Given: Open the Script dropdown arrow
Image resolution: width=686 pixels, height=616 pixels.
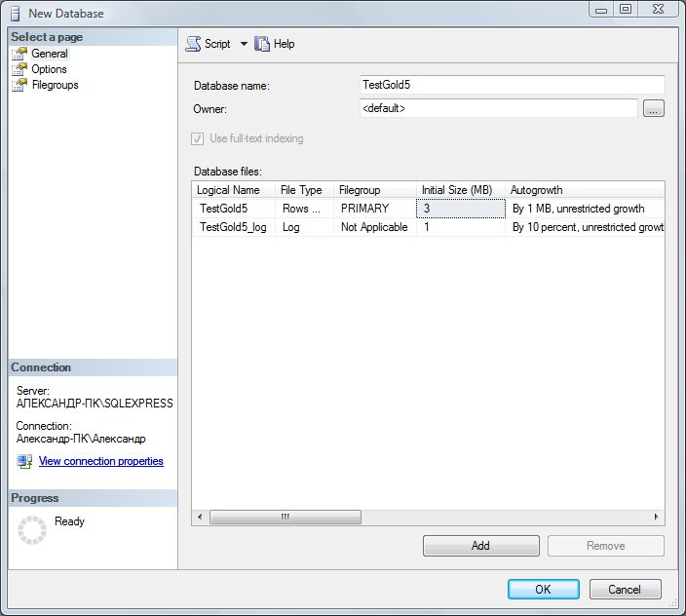Looking at the screenshot, I should pos(244,44).
